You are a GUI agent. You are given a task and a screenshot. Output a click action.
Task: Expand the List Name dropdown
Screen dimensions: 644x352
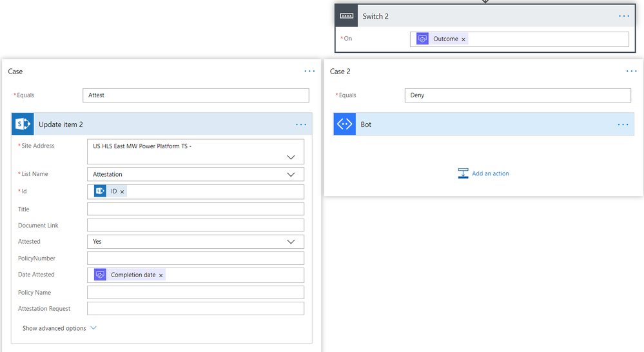tap(291, 175)
